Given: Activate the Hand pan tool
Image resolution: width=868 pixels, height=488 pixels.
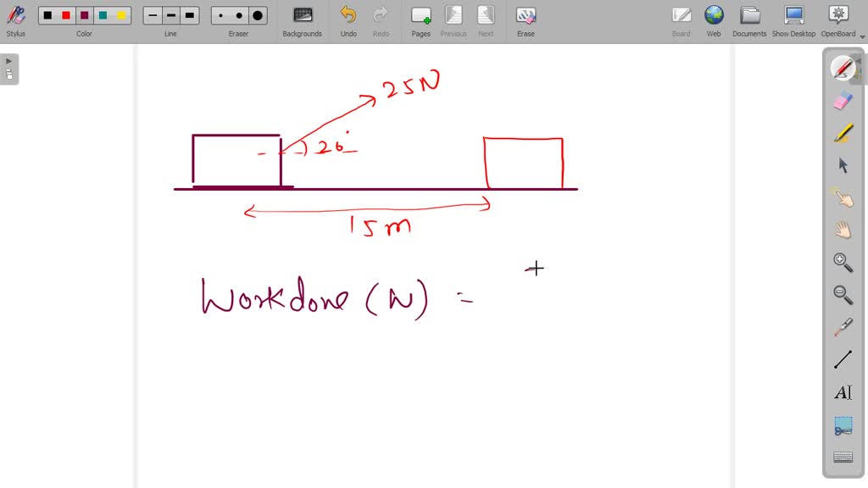Looking at the screenshot, I should point(843,229).
